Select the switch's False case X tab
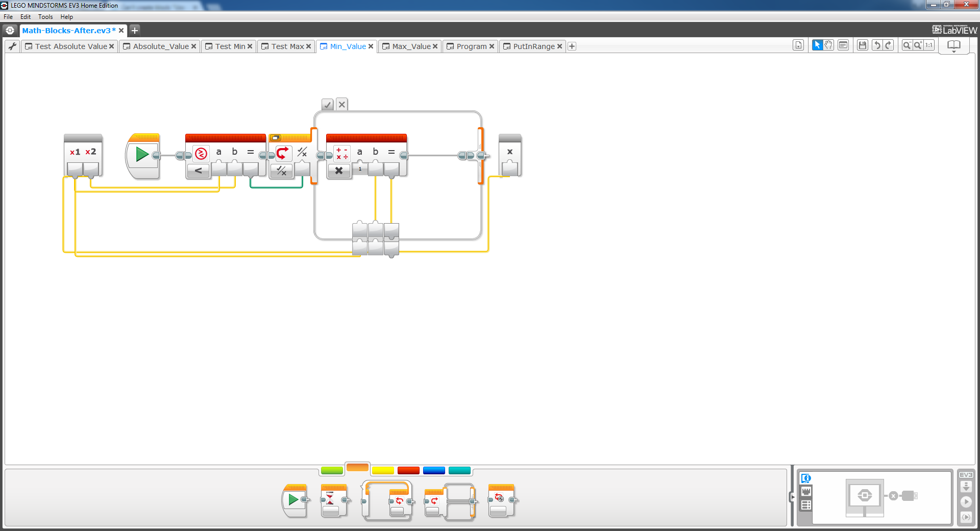 [342, 105]
